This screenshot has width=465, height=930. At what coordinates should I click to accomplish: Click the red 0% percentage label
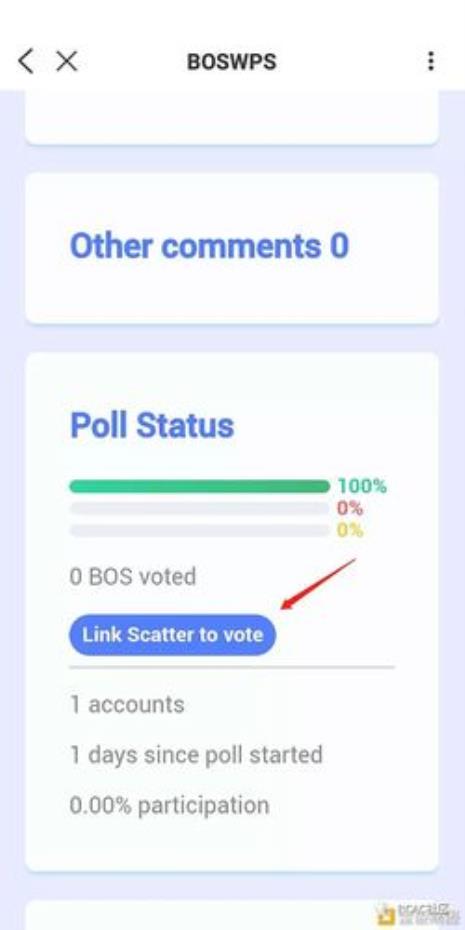pos(350,508)
